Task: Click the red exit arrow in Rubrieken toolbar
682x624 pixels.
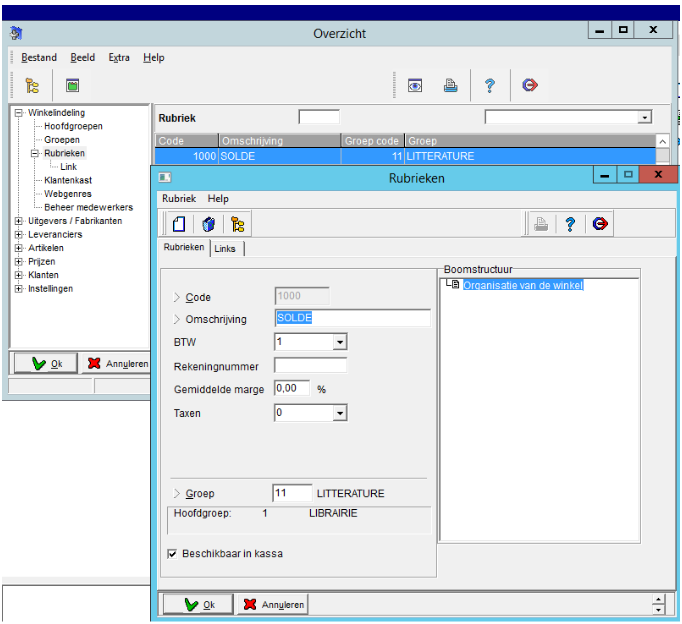Action: click(600, 224)
